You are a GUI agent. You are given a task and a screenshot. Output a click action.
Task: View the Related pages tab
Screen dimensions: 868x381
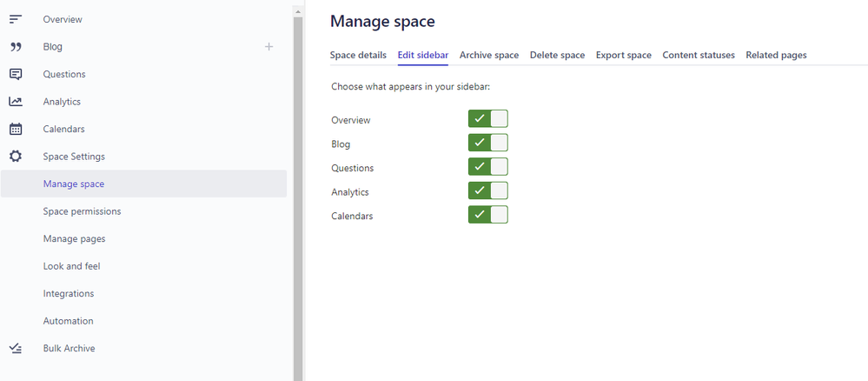click(776, 56)
